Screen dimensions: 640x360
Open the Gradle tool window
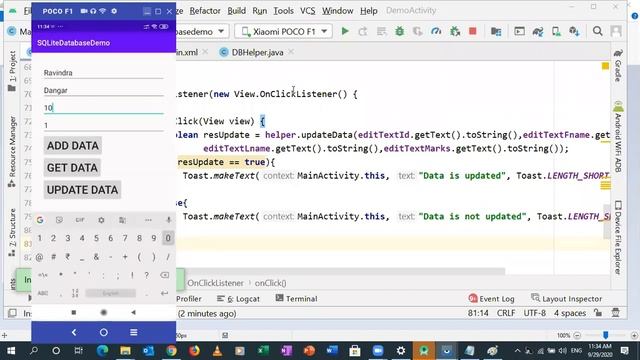618,65
